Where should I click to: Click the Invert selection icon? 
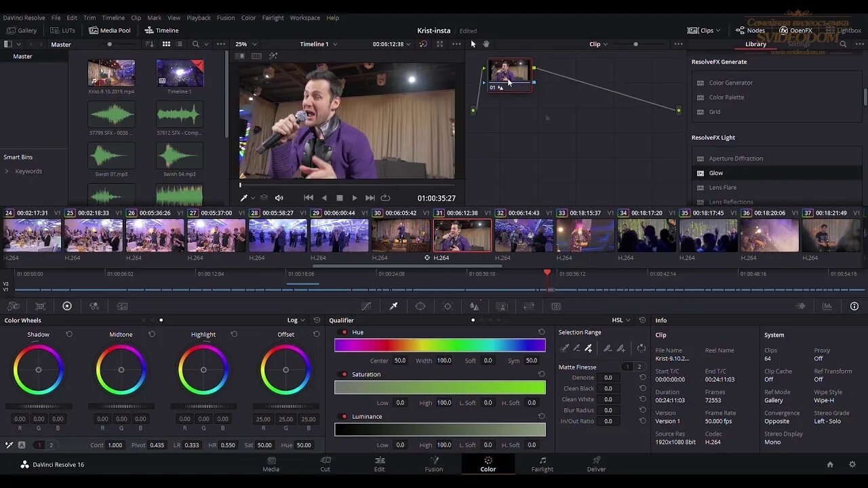tap(641, 348)
